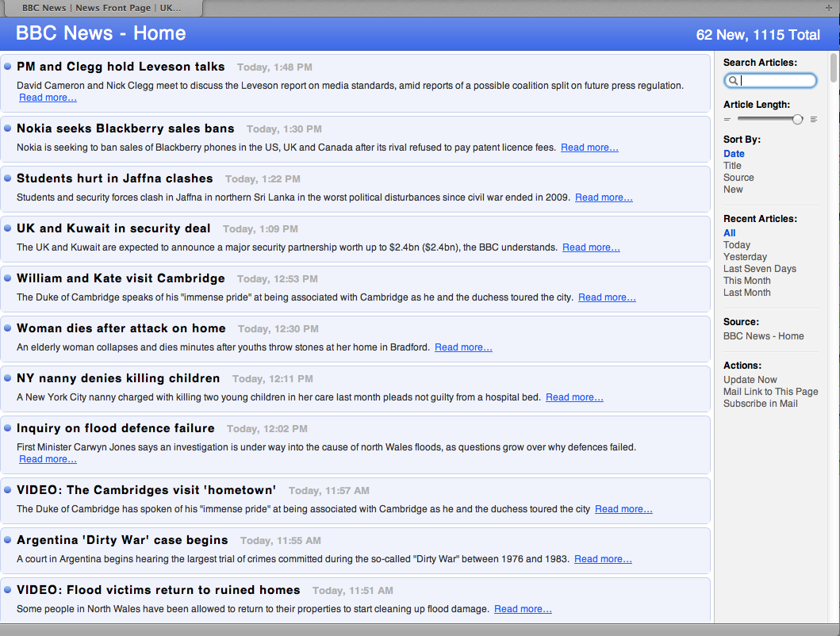Click timestamp Today, 11:51 AM
Screen dimensions: 840x636
tap(353, 591)
